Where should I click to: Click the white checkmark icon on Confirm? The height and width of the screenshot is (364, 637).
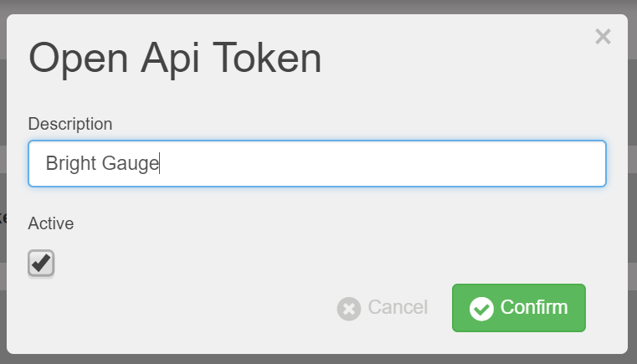point(481,309)
